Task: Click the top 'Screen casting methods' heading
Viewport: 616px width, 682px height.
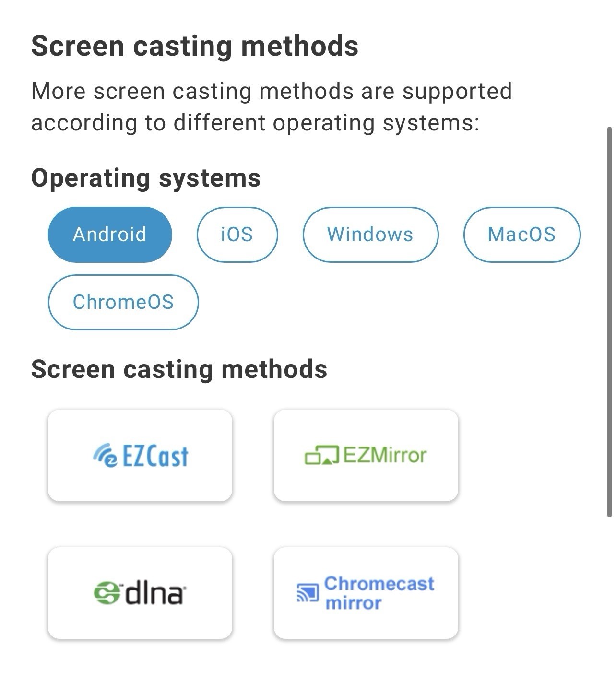Action: tap(195, 46)
